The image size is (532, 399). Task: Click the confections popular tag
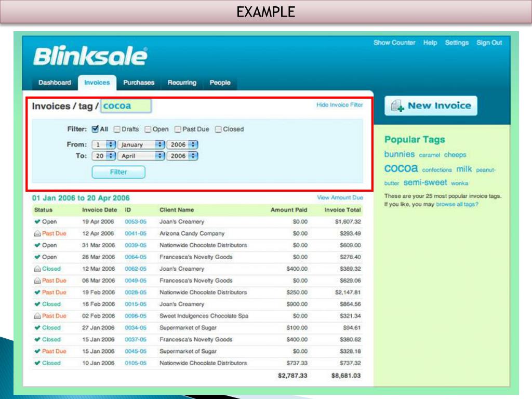pos(437,170)
